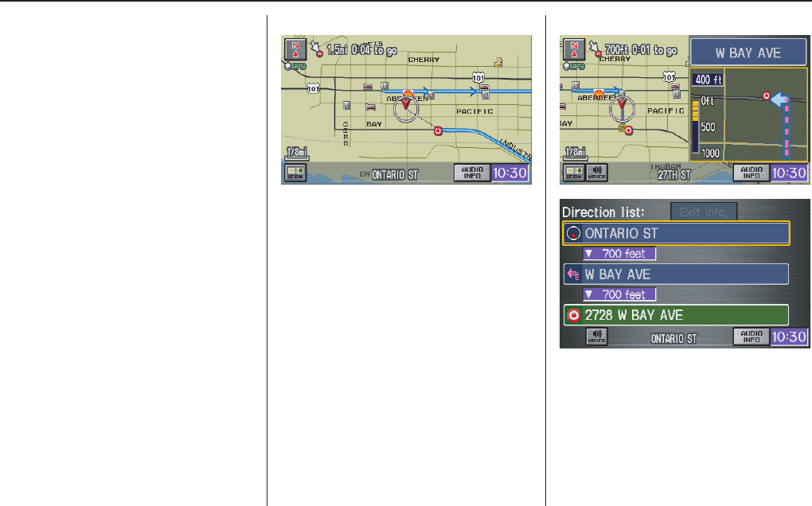Tap the 27TH ST street label

[674, 175]
